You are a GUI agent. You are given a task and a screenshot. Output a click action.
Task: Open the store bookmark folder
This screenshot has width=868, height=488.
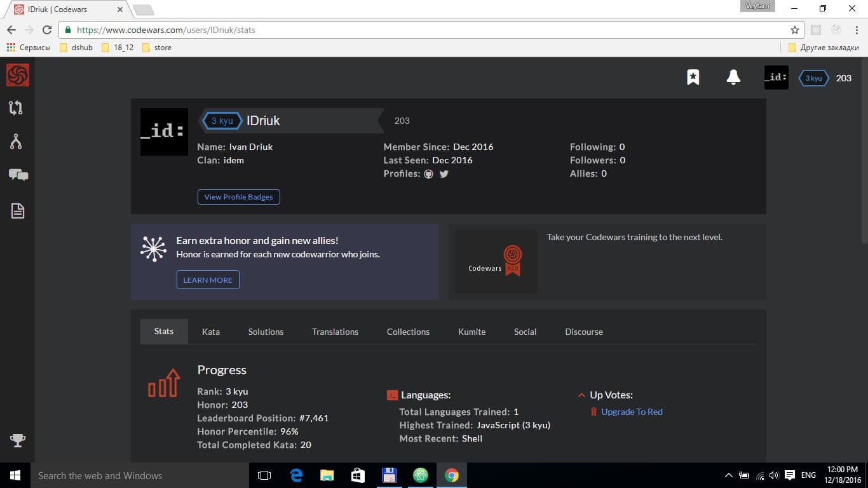[x=157, y=48]
